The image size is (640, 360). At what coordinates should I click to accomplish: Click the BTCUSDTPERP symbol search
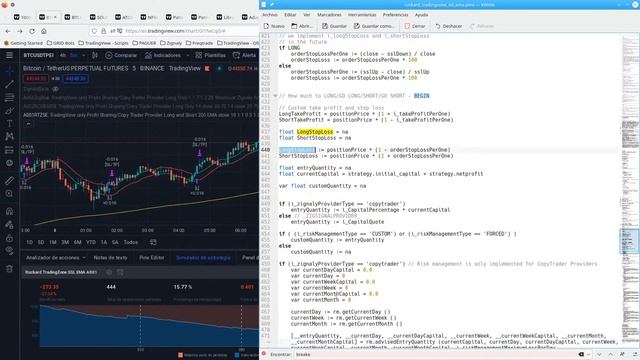point(38,55)
